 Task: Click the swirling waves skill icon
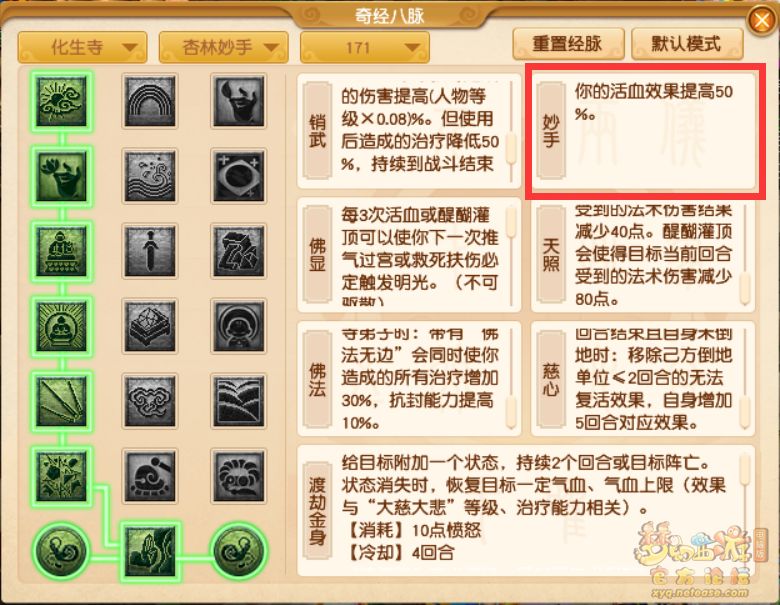[x=150, y=177]
